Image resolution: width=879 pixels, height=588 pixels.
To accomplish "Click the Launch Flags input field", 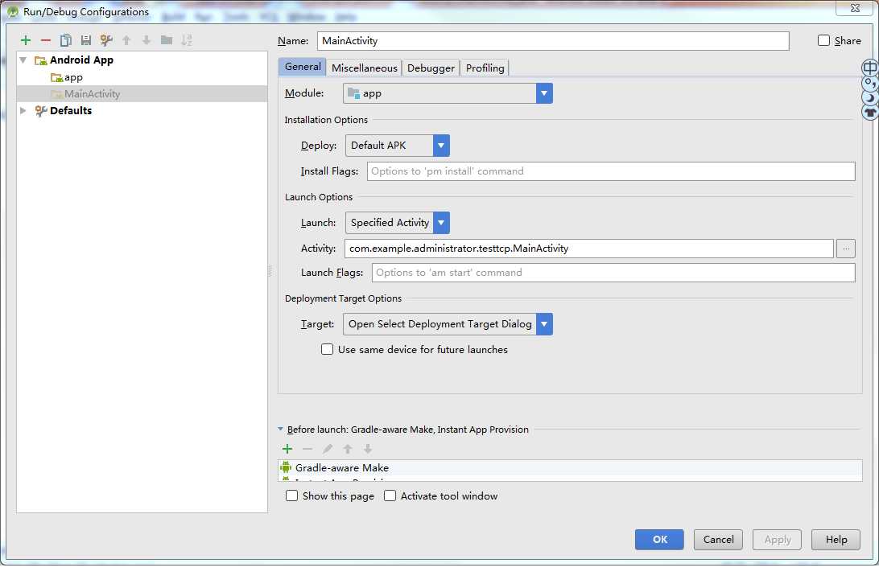I will click(613, 272).
